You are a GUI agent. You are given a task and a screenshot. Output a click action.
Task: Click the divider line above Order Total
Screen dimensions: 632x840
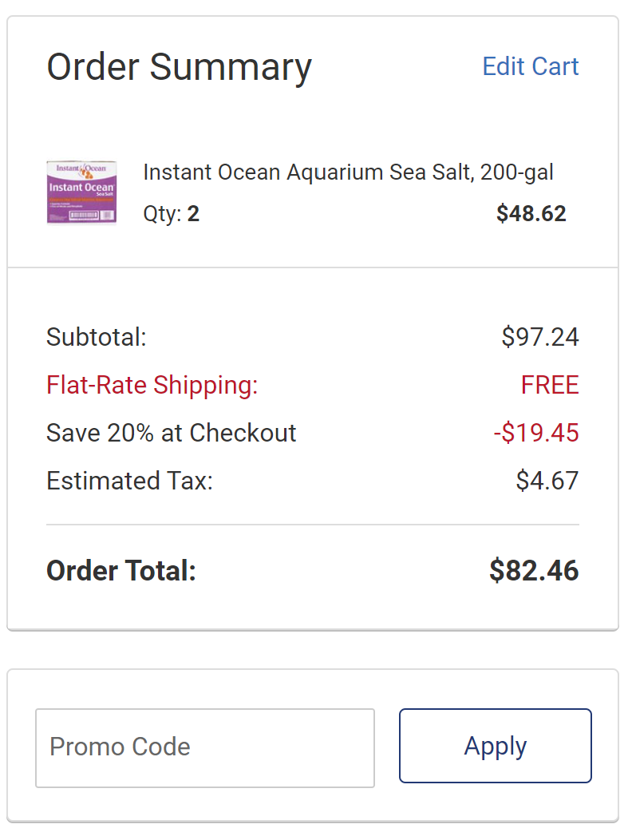(313, 525)
